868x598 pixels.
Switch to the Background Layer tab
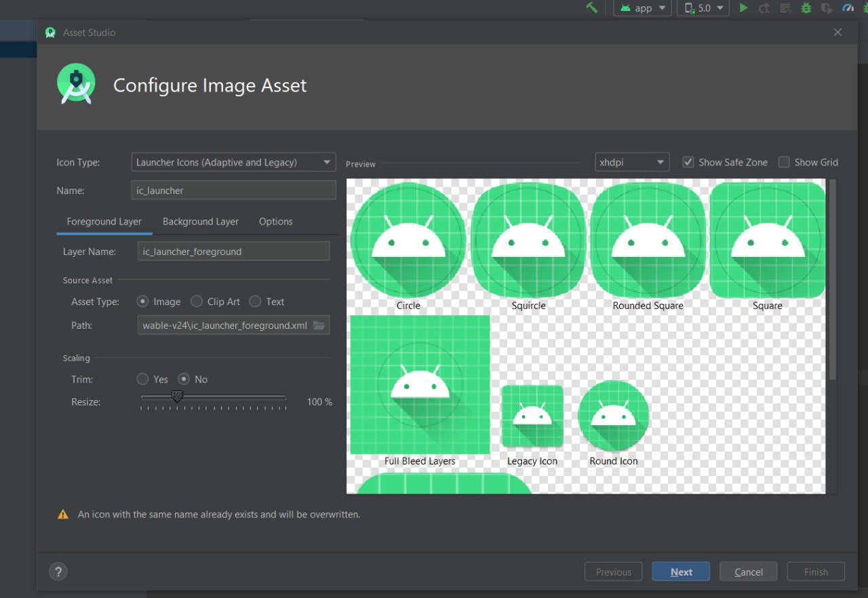(201, 222)
